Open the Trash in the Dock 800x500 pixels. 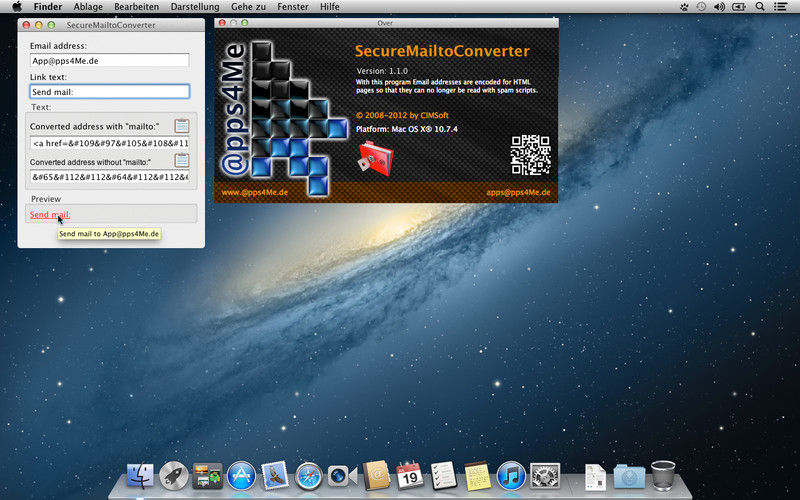pyautogui.click(x=663, y=476)
